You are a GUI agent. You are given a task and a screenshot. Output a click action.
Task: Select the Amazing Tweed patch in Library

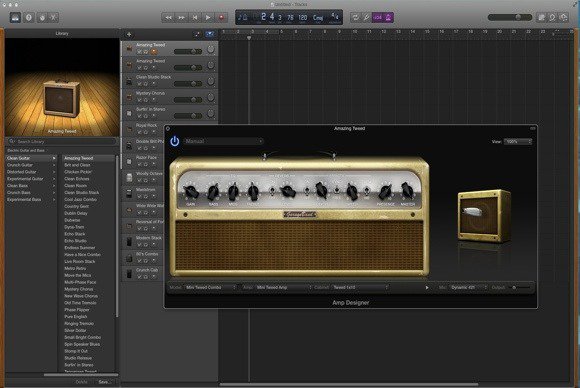point(88,158)
